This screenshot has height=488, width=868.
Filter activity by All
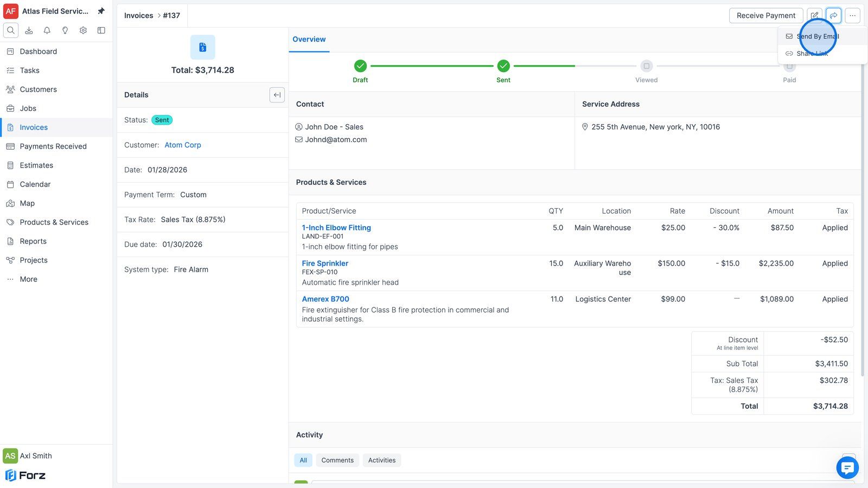303,460
